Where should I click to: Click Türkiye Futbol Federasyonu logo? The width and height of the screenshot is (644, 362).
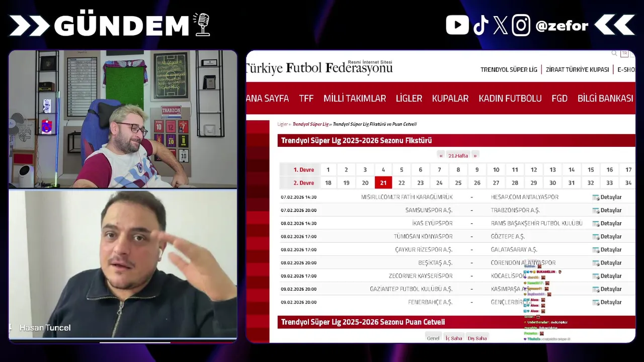[319, 67]
